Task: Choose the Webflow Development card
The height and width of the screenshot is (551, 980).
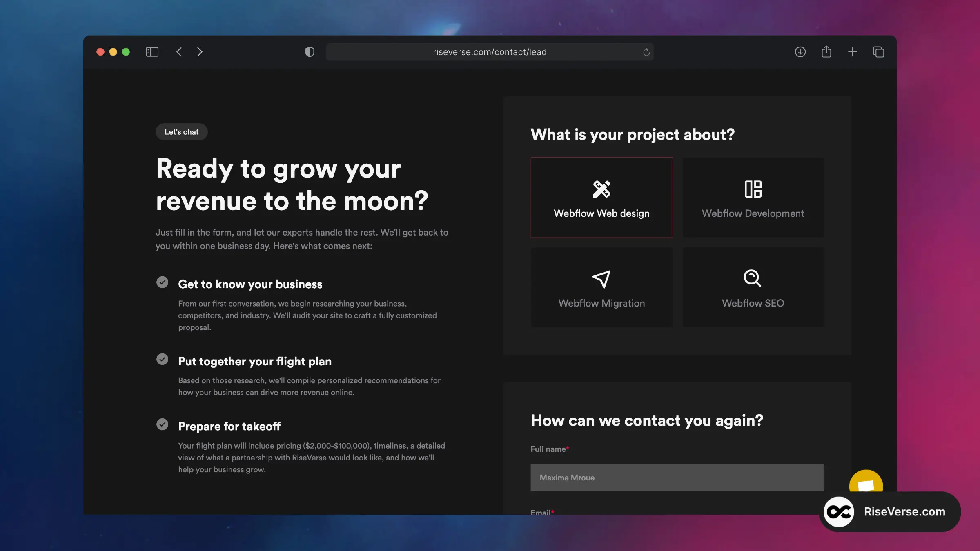Action: pyautogui.click(x=753, y=198)
